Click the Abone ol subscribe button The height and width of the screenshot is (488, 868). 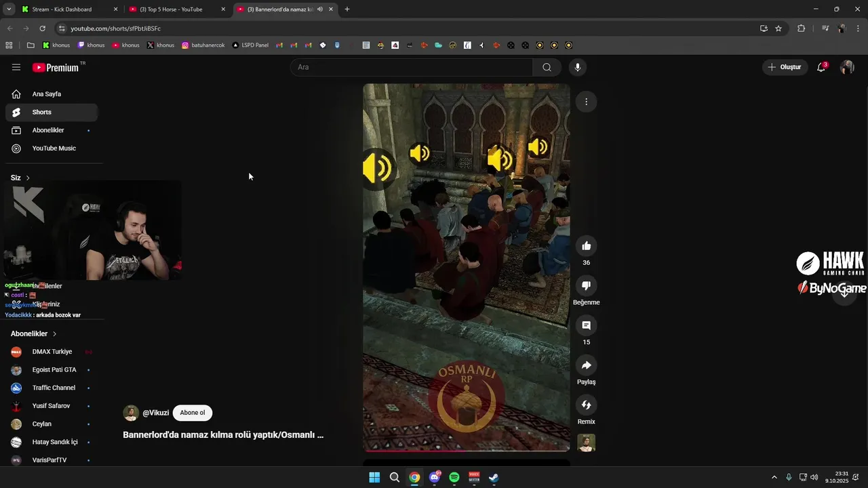coord(193,413)
